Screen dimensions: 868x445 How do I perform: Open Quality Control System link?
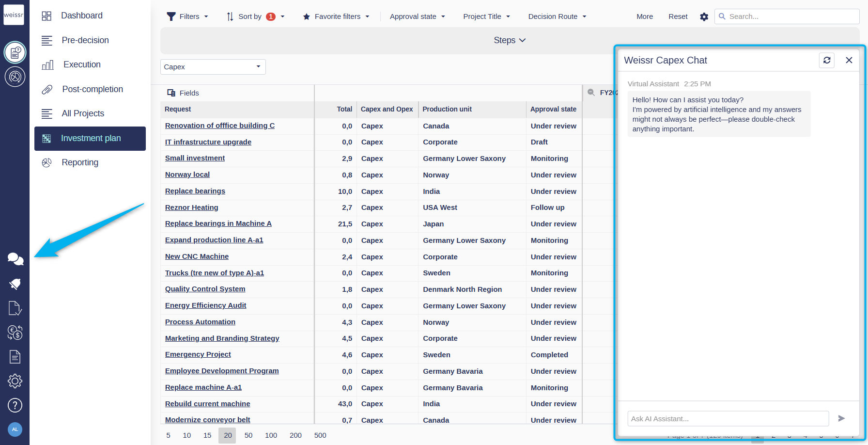(205, 289)
